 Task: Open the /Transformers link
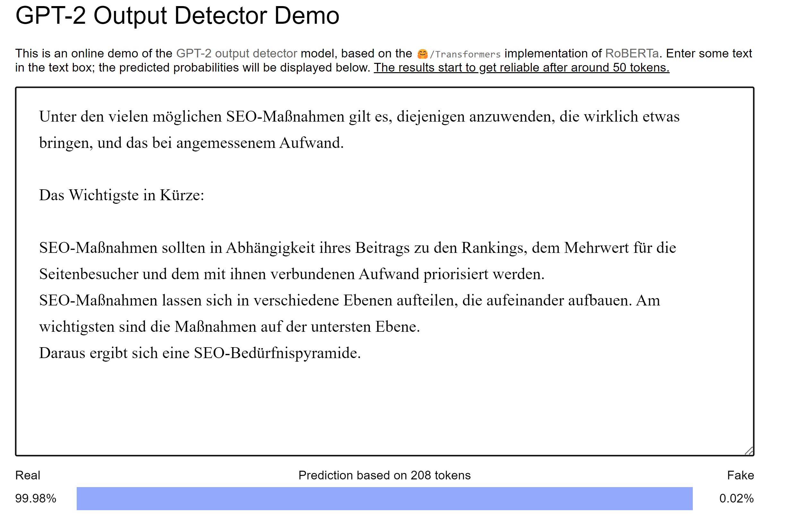click(x=465, y=54)
